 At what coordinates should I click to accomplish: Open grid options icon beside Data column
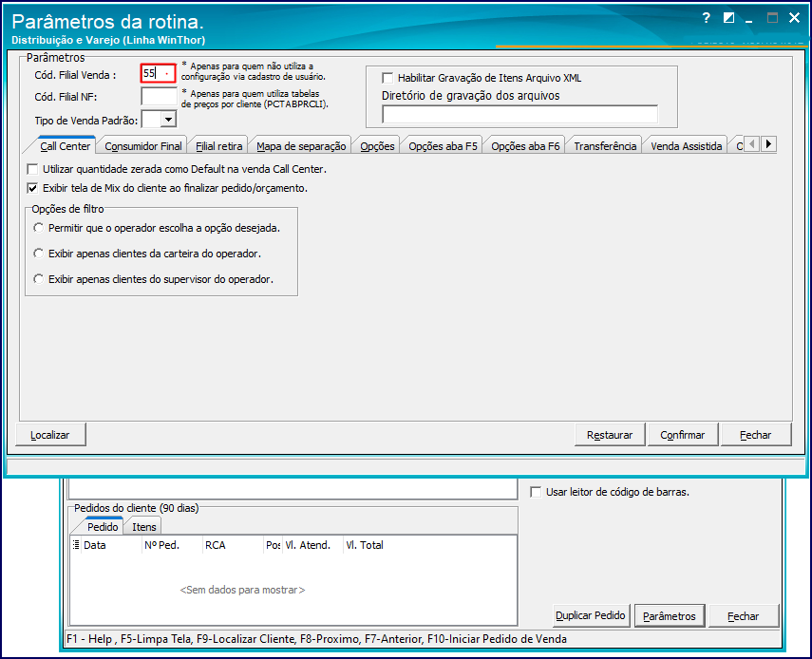(x=76, y=545)
